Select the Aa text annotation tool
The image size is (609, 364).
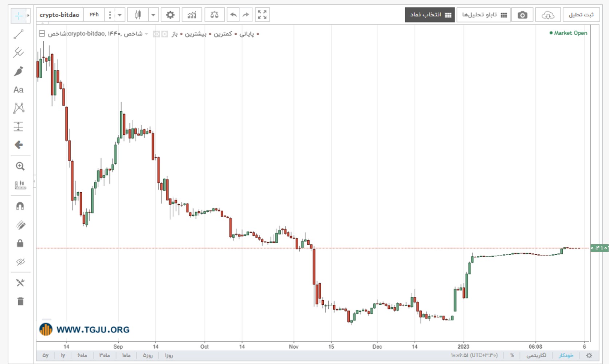pyautogui.click(x=19, y=90)
